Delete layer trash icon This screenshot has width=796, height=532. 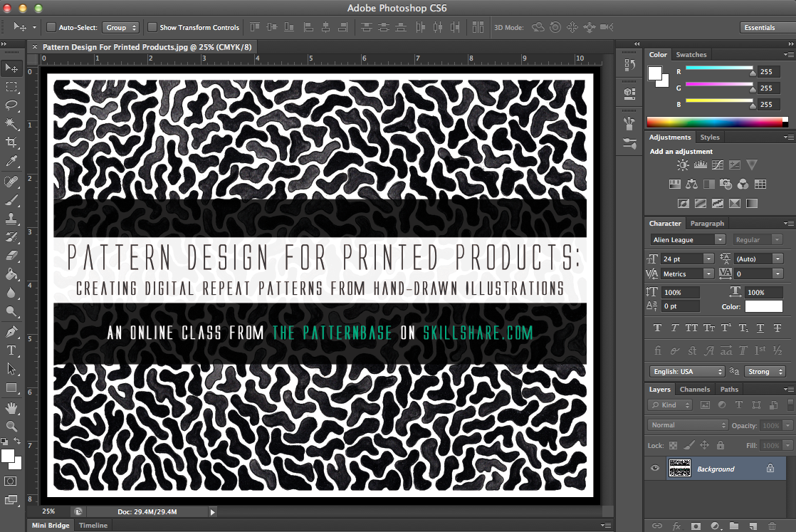tap(772, 526)
